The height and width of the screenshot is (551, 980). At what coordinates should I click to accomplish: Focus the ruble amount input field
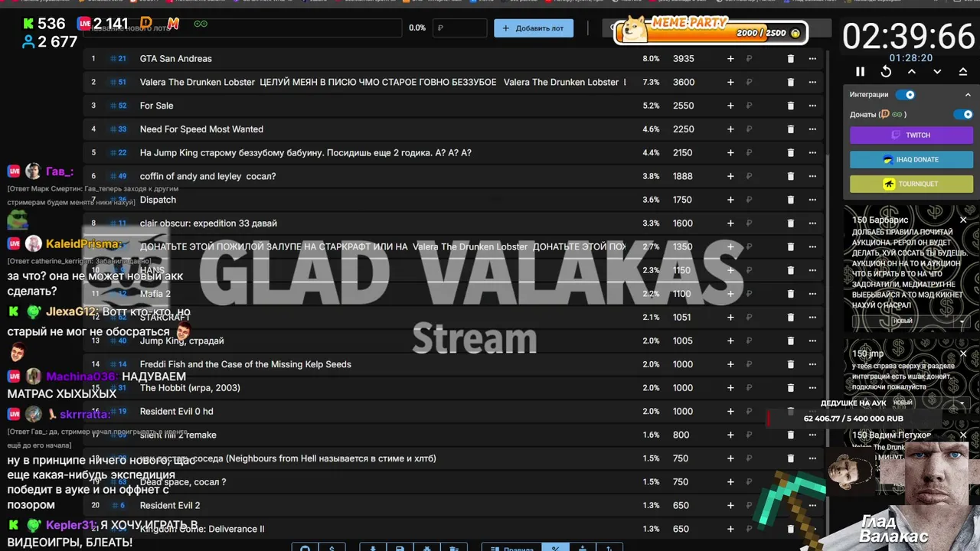click(460, 28)
